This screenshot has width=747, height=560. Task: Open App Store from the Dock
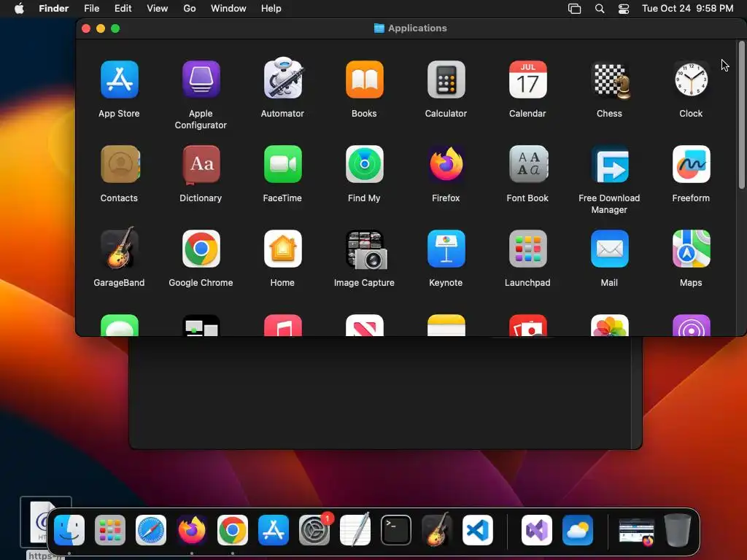tap(274, 530)
